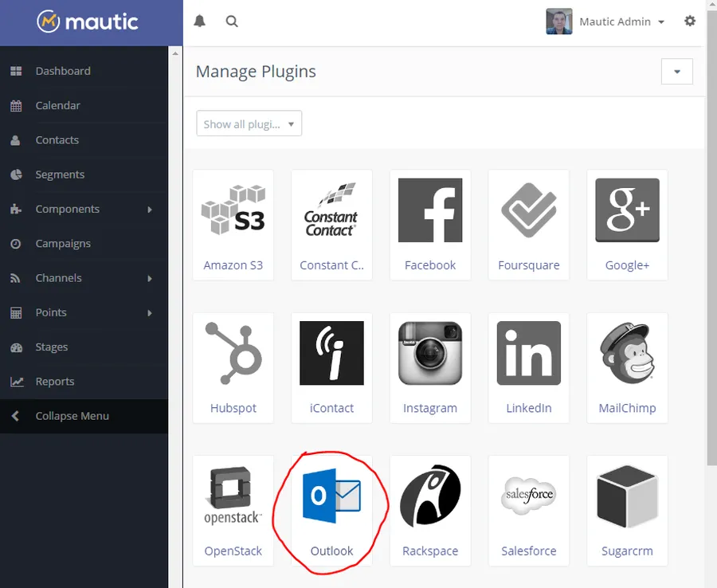Viewport: 717px width, 588px height.
Task: Expand the Points submenu arrow
Action: [x=150, y=313]
